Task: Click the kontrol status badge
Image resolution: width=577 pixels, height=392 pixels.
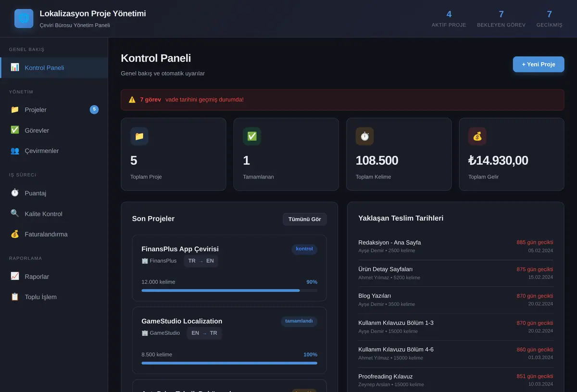Action: coord(304,249)
